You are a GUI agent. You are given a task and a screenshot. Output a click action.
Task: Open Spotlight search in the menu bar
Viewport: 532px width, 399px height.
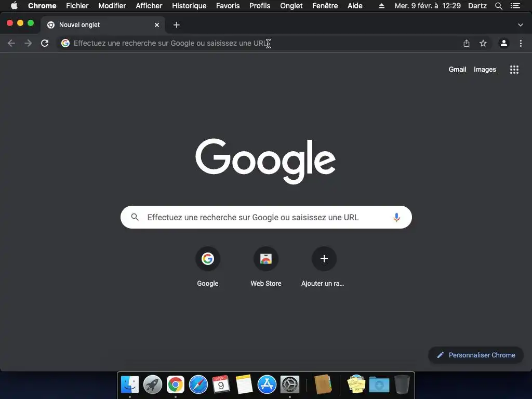498,6
